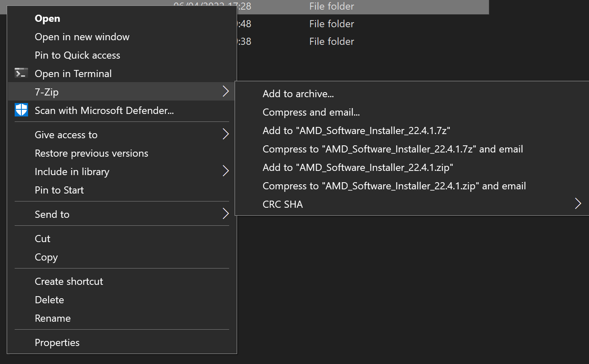Expand the 7-Zip submenu arrow
The height and width of the screenshot is (364, 589).
point(225,91)
